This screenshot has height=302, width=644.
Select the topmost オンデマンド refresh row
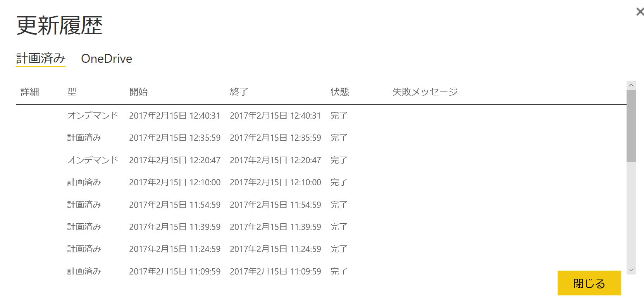point(194,115)
